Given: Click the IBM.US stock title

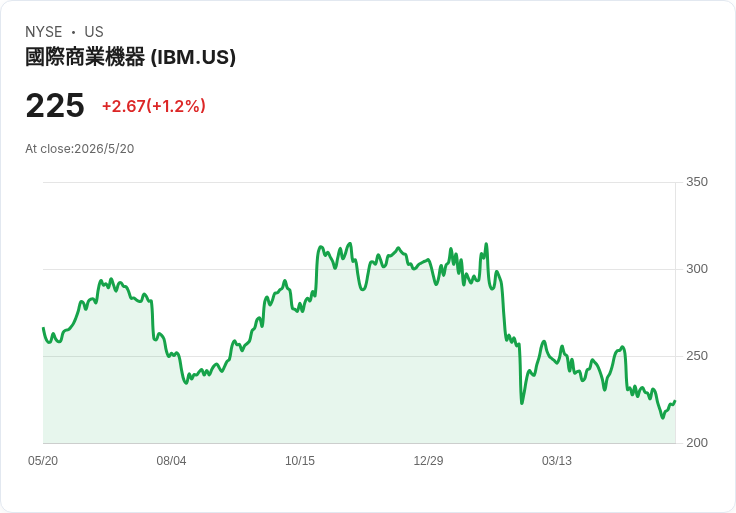Looking at the screenshot, I should coord(130,57).
